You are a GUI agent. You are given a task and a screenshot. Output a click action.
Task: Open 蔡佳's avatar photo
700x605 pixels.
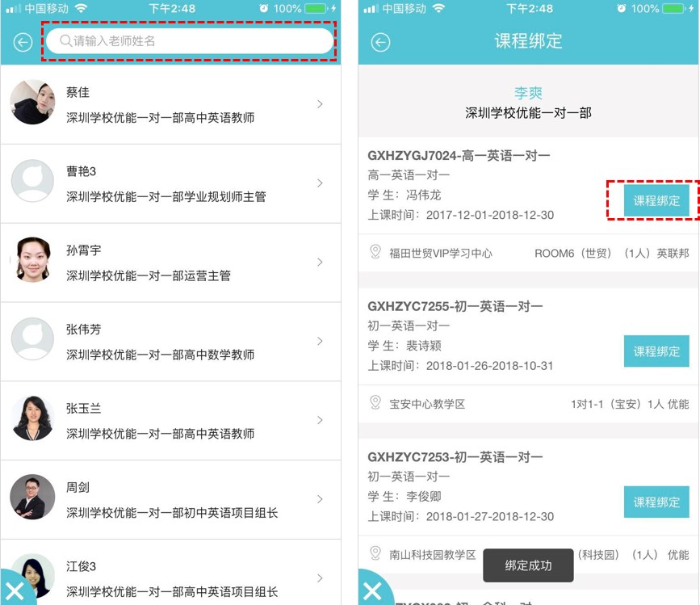click(32, 103)
